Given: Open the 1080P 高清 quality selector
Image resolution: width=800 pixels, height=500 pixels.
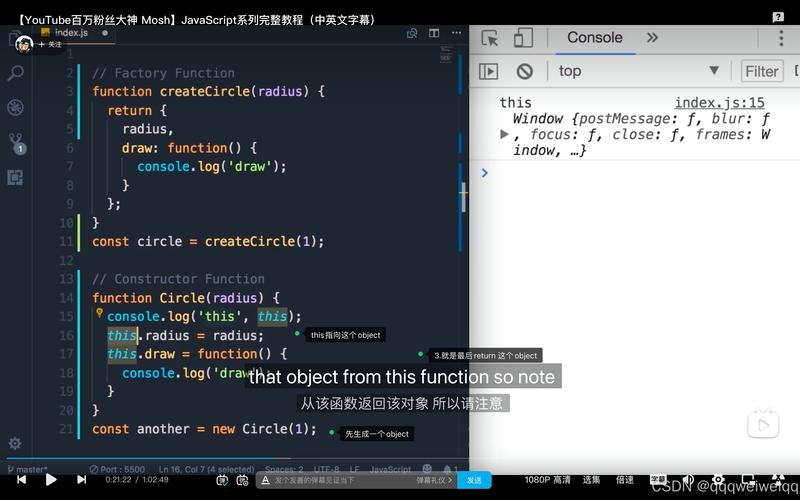Looking at the screenshot, I should pyautogui.click(x=547, y=480).
